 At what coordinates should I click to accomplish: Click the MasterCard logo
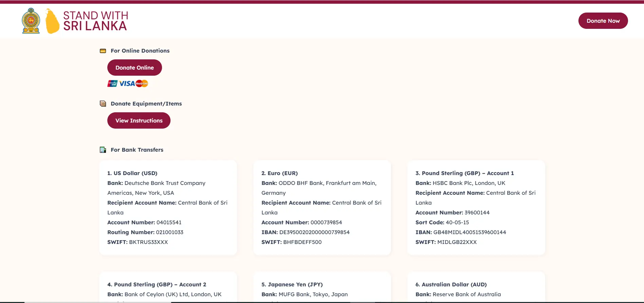coord(142,83)
